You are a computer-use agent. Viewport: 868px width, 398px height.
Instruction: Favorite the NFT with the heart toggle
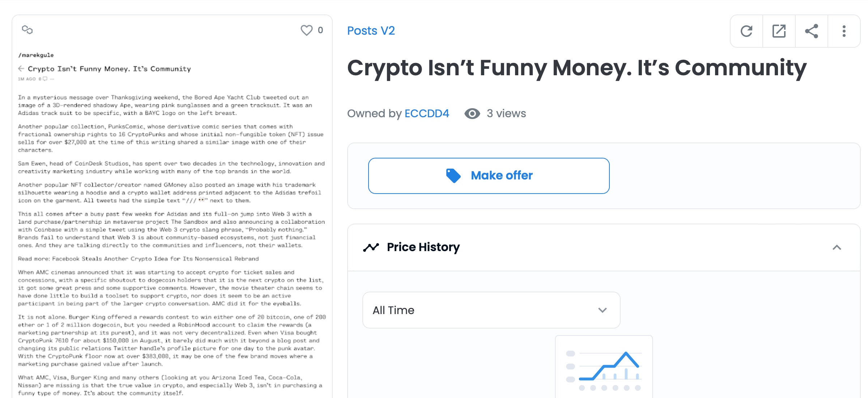[x=307, y=30]
